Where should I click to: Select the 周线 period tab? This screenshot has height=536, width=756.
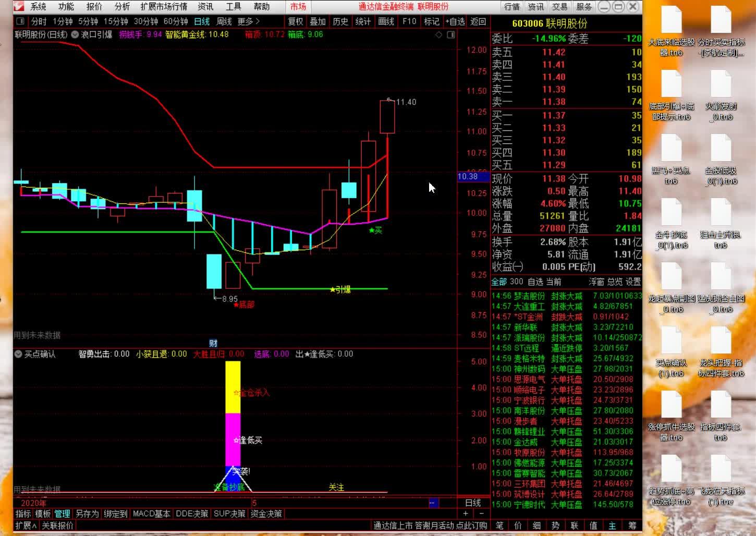click(x=224, y=21)
